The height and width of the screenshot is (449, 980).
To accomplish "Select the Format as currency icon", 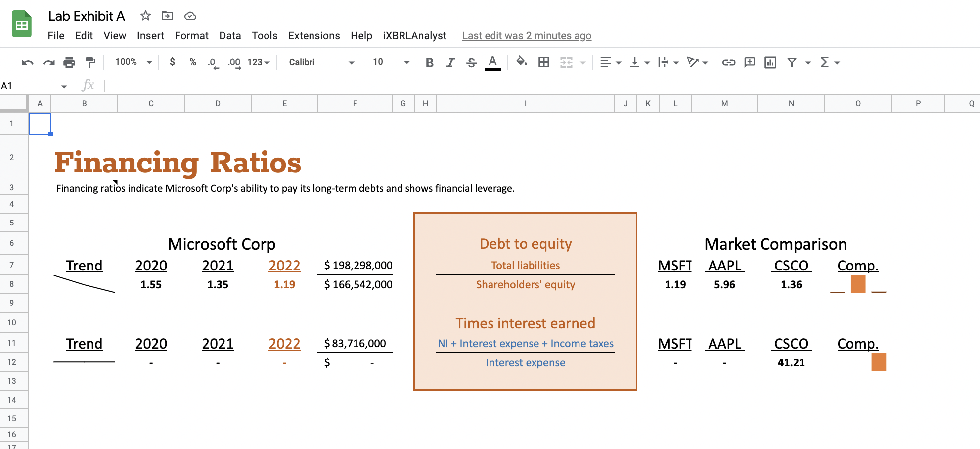I will (172, 62).
